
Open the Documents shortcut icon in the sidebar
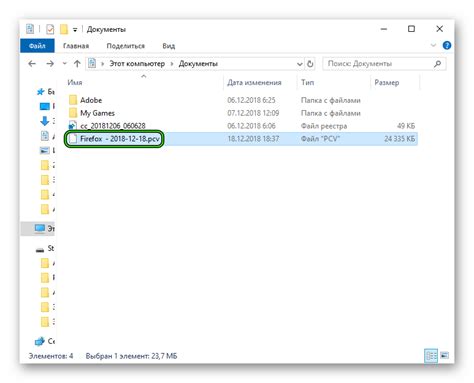point(45,136)
